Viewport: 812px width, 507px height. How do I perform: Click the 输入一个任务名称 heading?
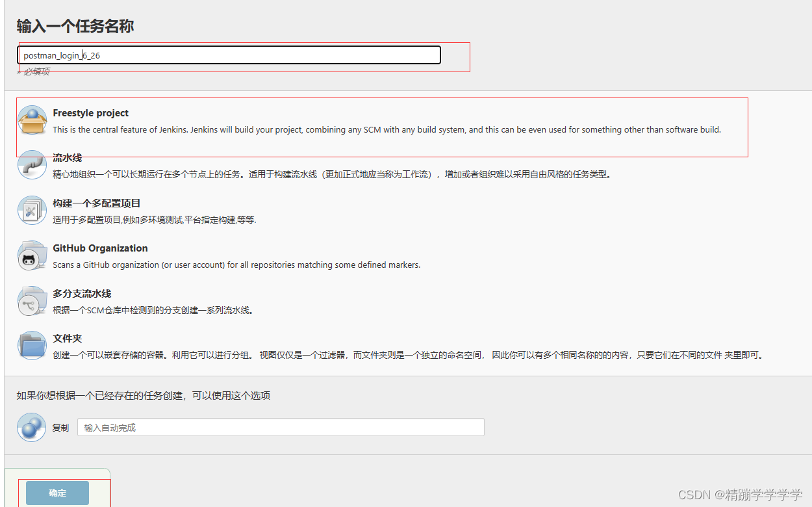[75, 26]
